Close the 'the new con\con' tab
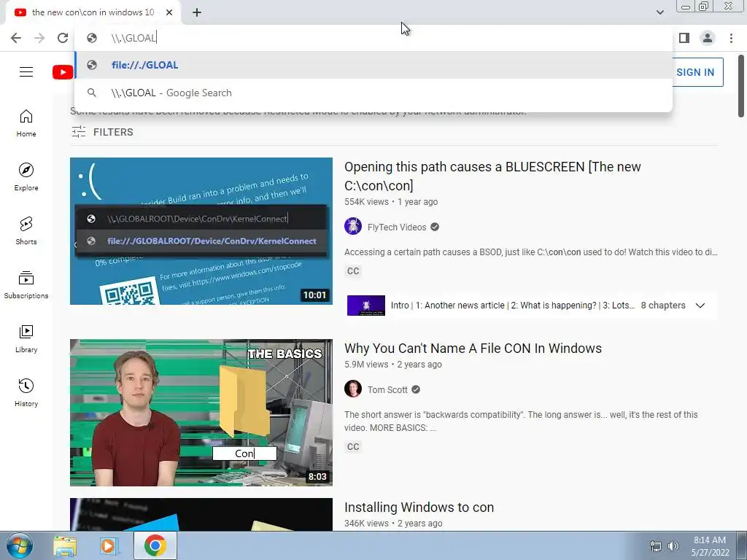 pos(169,12)
